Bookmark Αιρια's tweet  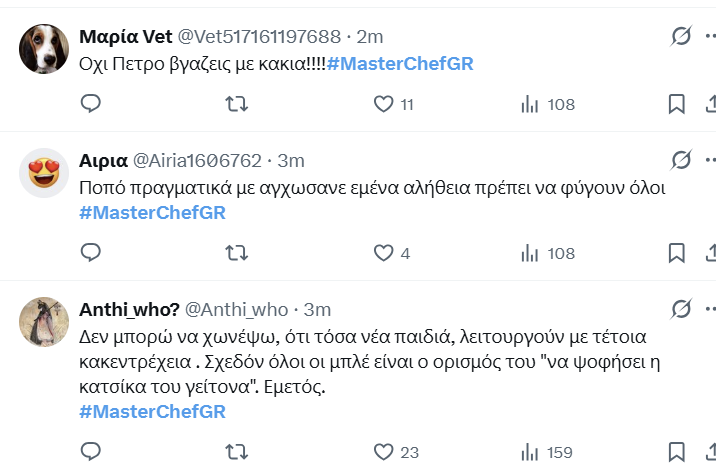(677, 254)
